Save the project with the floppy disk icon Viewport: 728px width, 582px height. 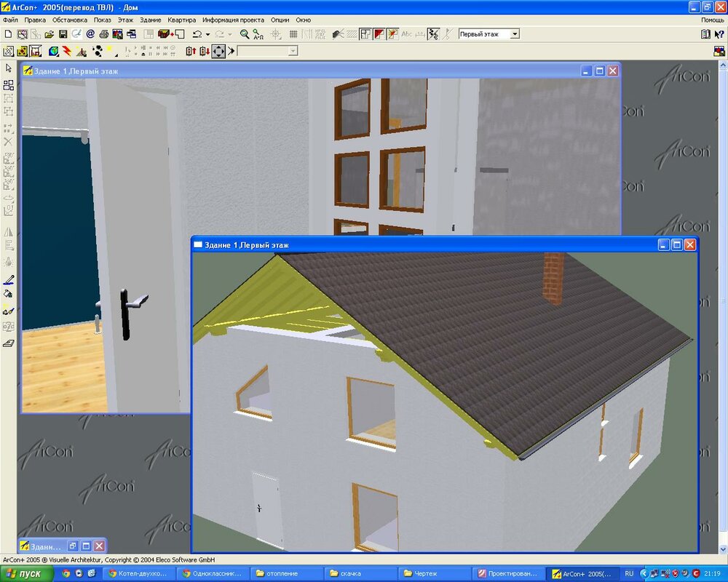[63, 34]
